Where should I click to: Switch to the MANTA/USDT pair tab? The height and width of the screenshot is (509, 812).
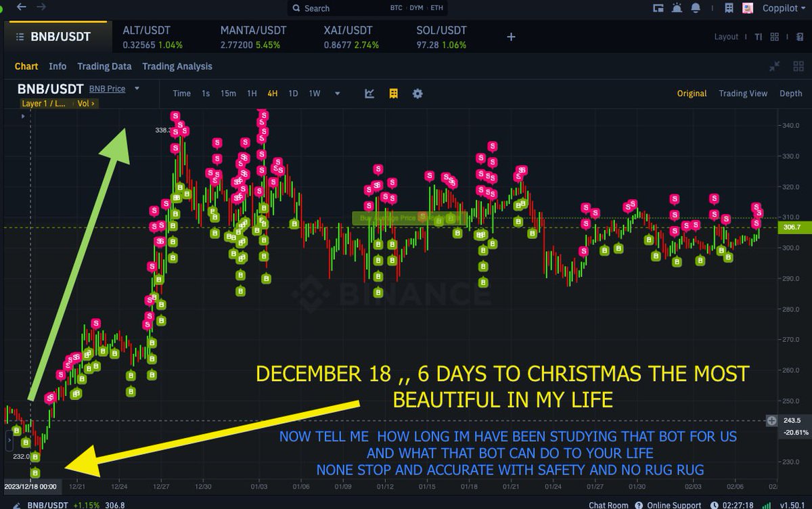point(254,37)
